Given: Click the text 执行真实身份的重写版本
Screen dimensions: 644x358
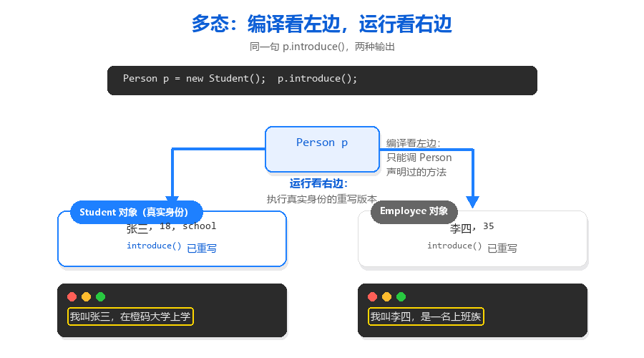Looking at the screenshot, I should coord(321,199).
